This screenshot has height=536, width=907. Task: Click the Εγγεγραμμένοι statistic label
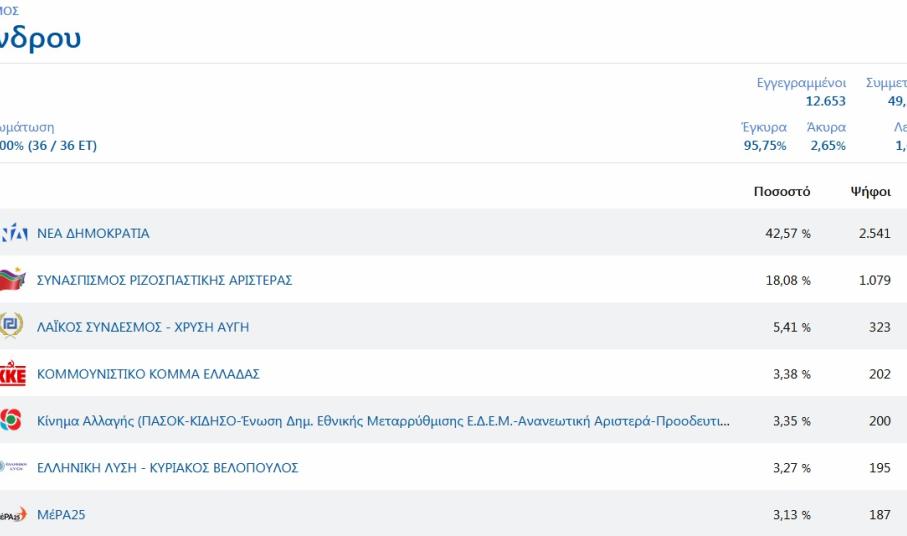pos(801,84)
